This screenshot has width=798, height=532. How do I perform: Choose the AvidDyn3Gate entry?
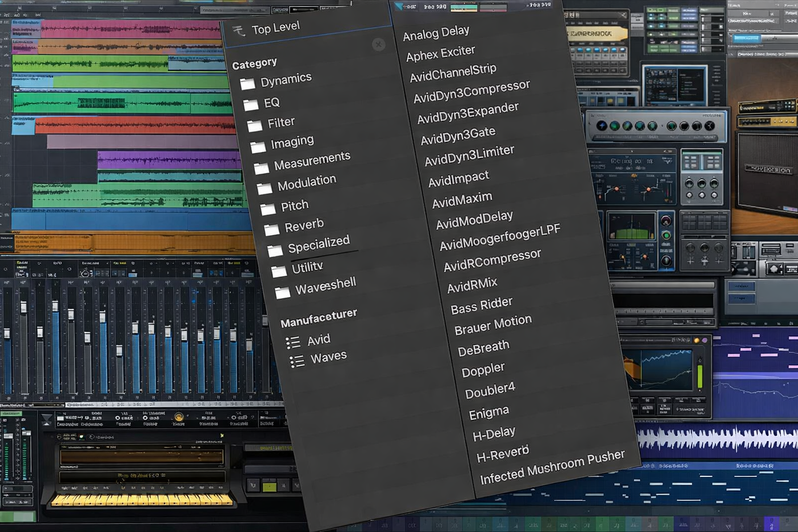(x=458, y=136)
